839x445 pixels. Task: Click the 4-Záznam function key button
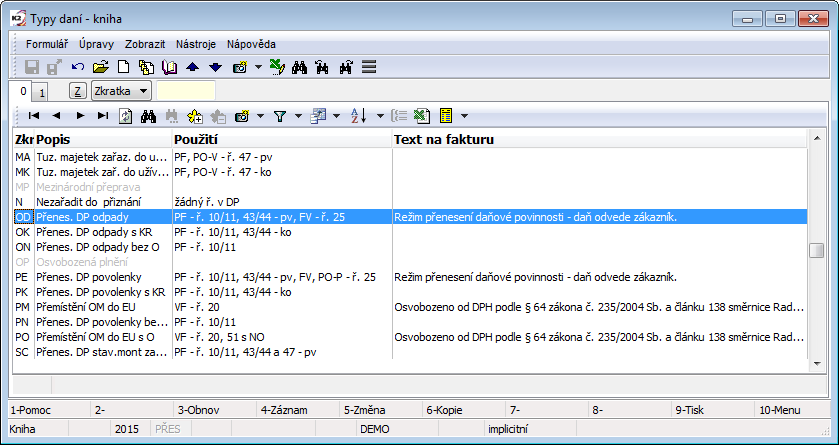299,410
